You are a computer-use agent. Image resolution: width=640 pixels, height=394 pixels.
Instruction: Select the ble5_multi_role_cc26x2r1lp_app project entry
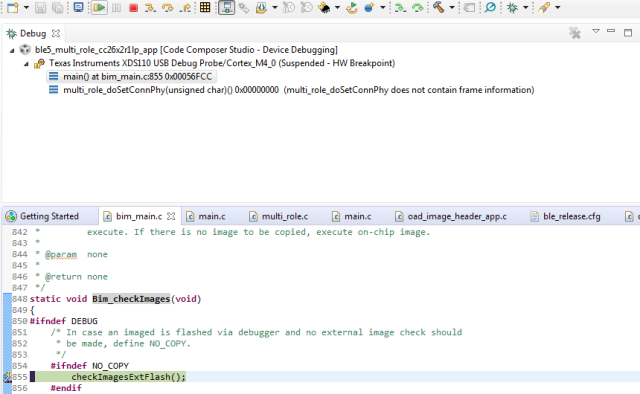click(x=186, y=50)
